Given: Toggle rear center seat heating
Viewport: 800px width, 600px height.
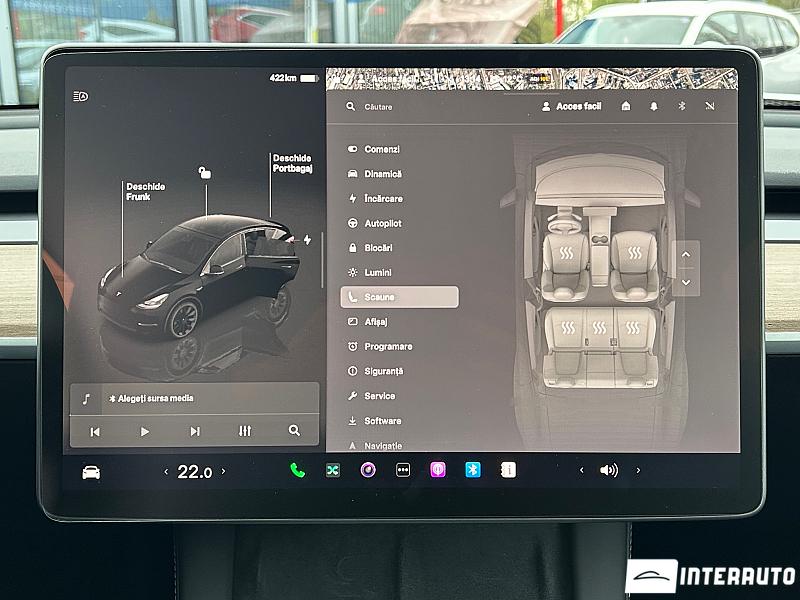Looking at the screenshot, I should click(x=599, y=327).
